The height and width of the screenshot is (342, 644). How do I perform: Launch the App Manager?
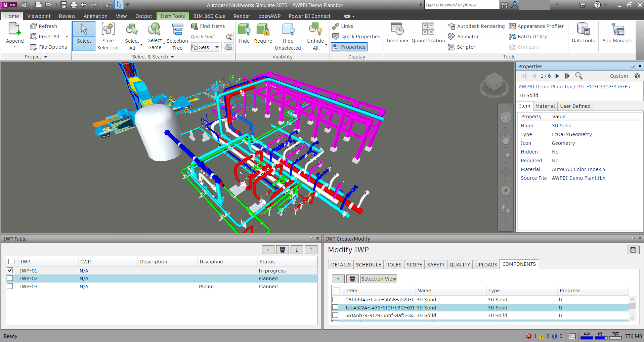pyautogui.click(x=617, y=33)
